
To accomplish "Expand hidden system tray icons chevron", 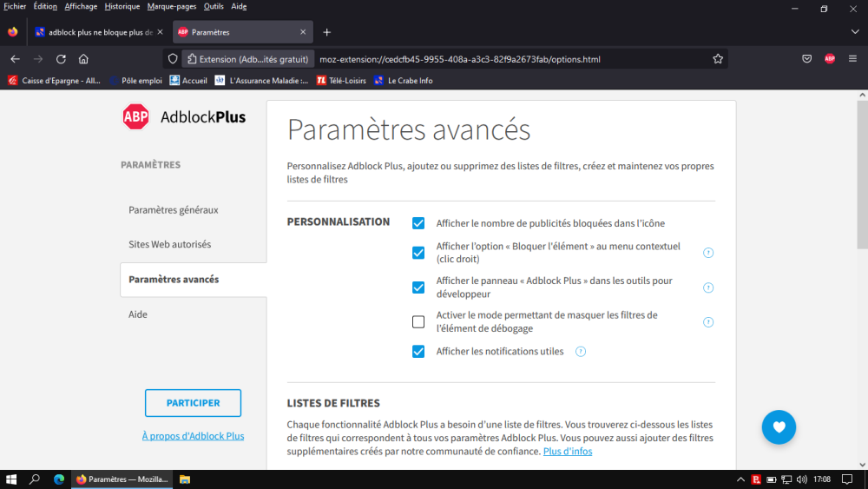I will [740, 479].
